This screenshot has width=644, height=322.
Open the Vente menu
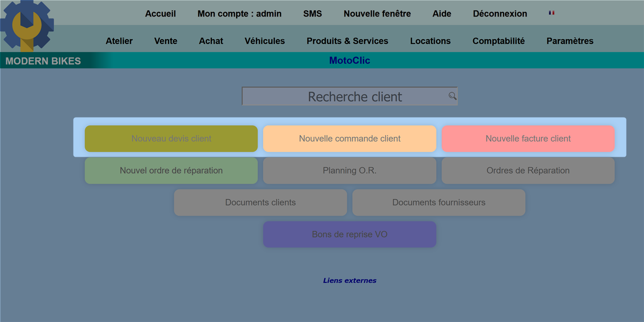coord(166,41)
